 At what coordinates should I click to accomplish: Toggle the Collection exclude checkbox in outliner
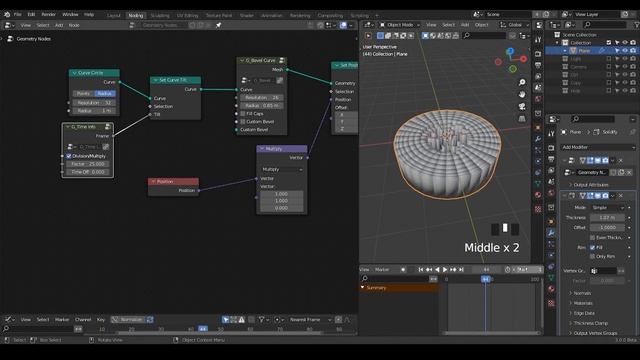point(609,42)
